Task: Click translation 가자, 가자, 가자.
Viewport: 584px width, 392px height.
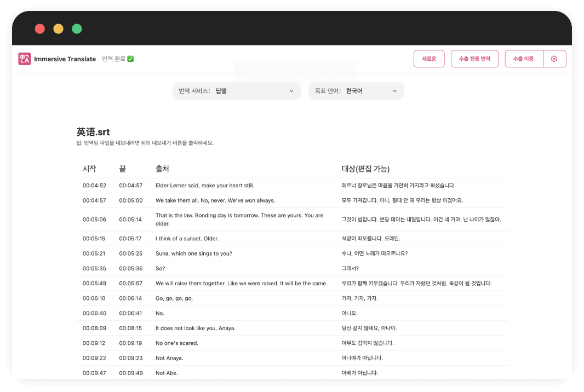Action: [360, 298]
